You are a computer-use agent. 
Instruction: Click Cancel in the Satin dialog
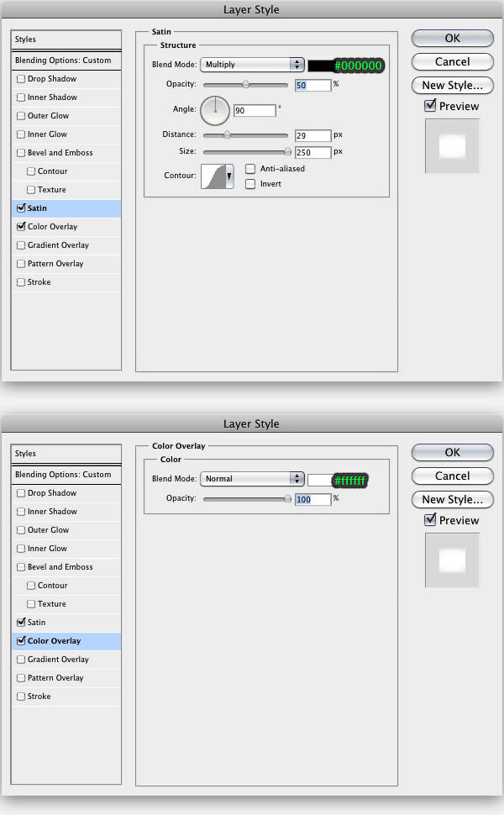(x=452, y=62)
